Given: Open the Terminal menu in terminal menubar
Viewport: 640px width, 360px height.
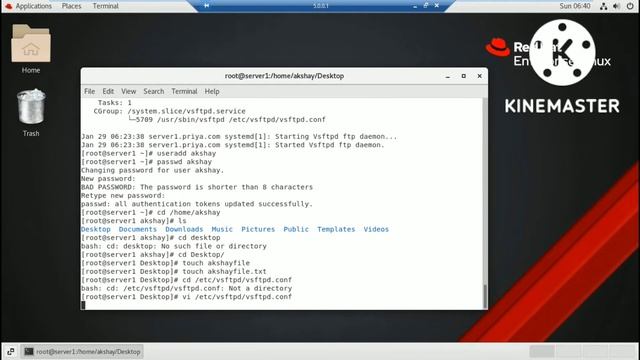Looking at the screenshot, I should pos(184,91).
